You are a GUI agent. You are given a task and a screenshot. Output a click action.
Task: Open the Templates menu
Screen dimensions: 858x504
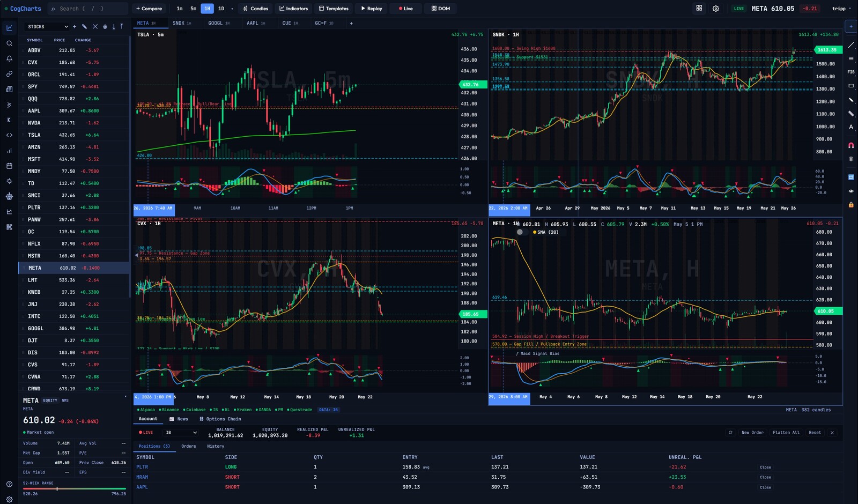[334, 9]
